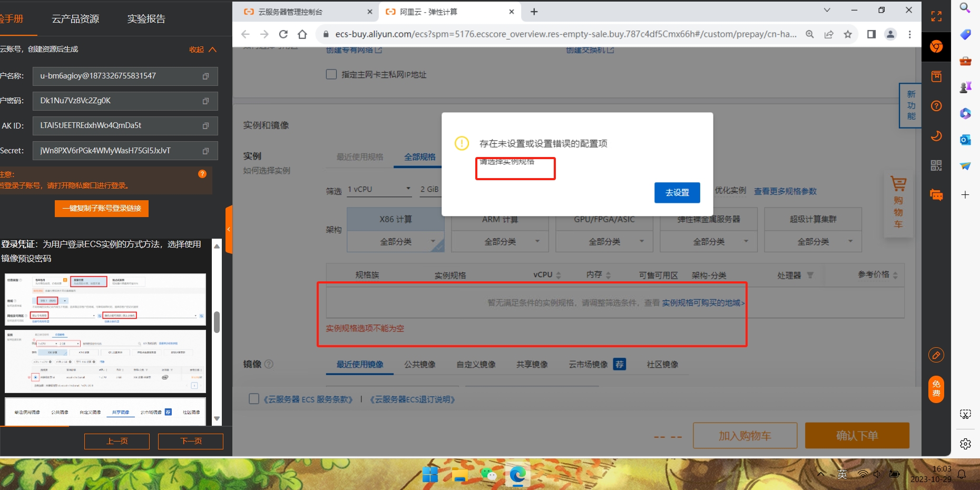Viewport: 980px width, 490px height.
Task: Copy the AK ID value icon
Action: point(205,126)
